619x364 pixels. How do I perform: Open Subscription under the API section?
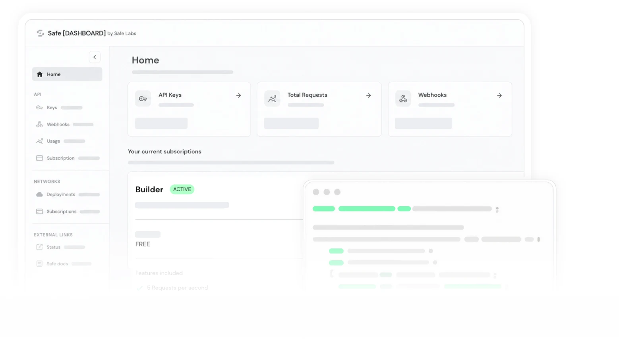click(60, 158)
